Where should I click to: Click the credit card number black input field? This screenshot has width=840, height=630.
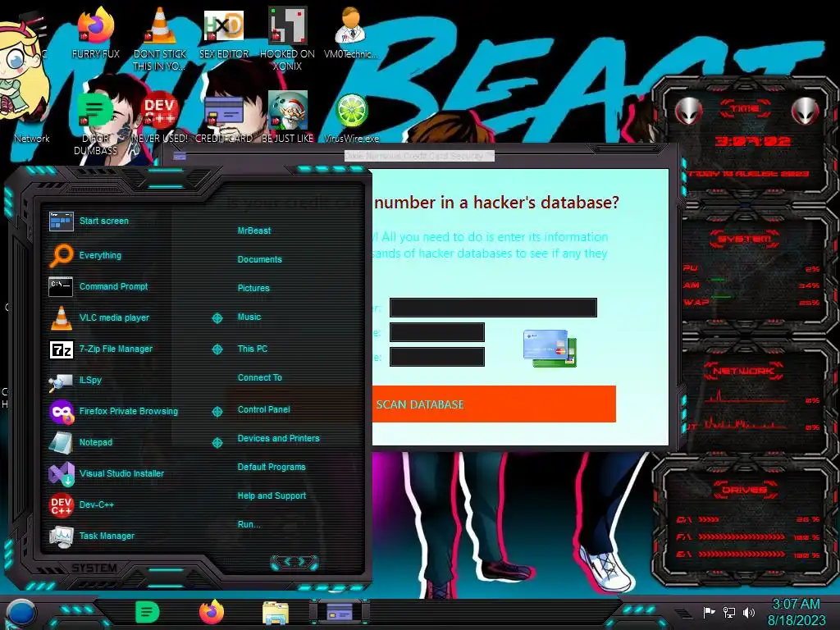[x=493, y=308]
